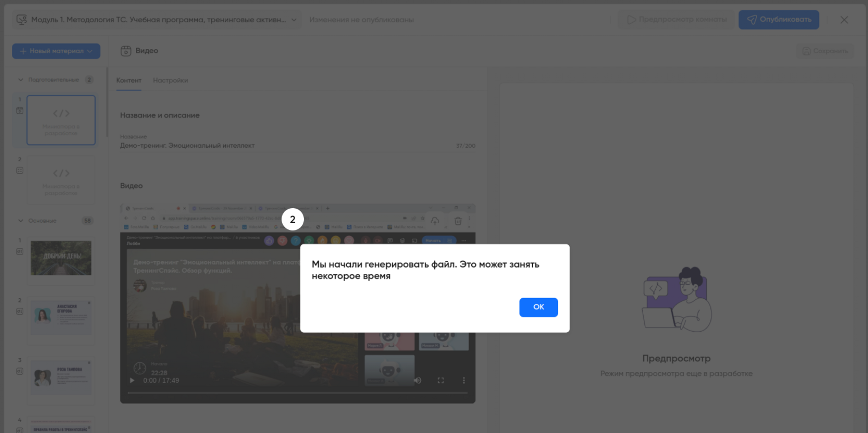Click the type icon under Основные slide 2
The image size is (868, 433).
[20, 312]
